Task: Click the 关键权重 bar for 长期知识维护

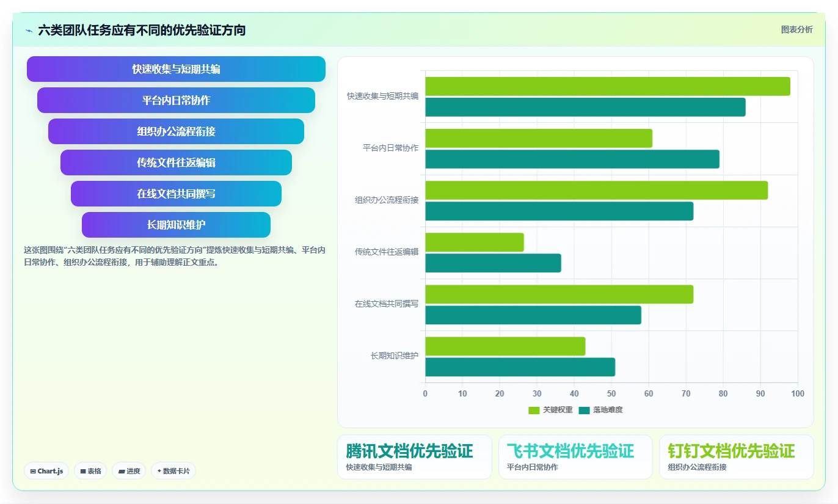Action: (x=505, y=346)
